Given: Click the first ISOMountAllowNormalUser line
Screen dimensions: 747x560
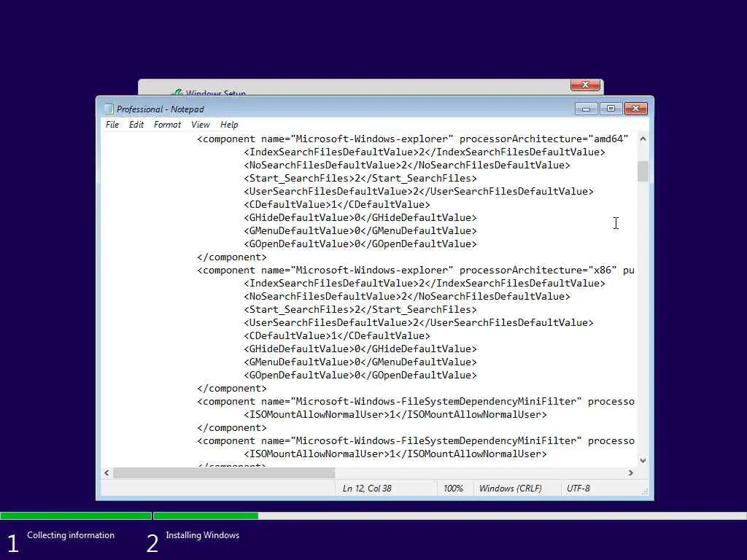Looking at the screenshot, I should tap(395, 415).
